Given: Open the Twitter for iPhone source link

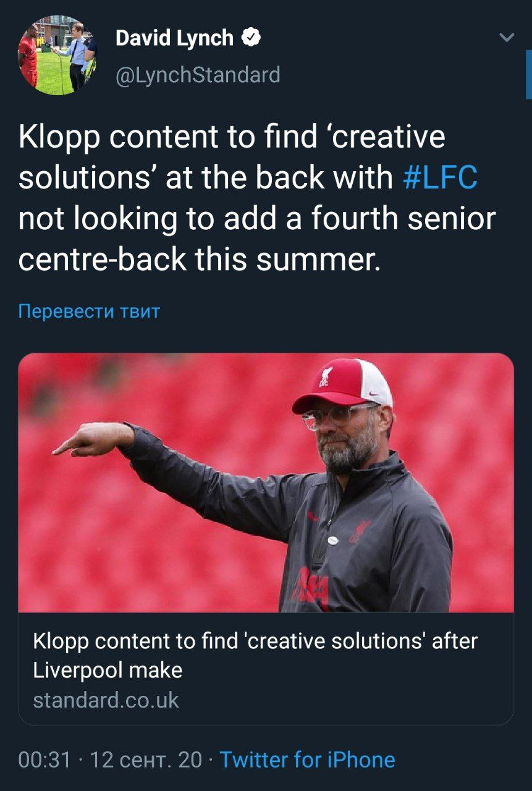Looking at the screenshot, I should (307, 759).
